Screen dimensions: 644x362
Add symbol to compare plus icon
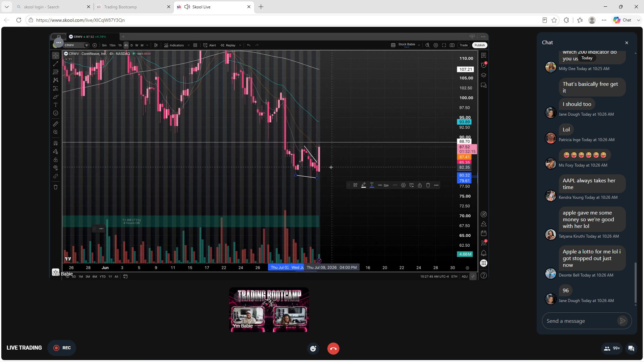point(95,45)
